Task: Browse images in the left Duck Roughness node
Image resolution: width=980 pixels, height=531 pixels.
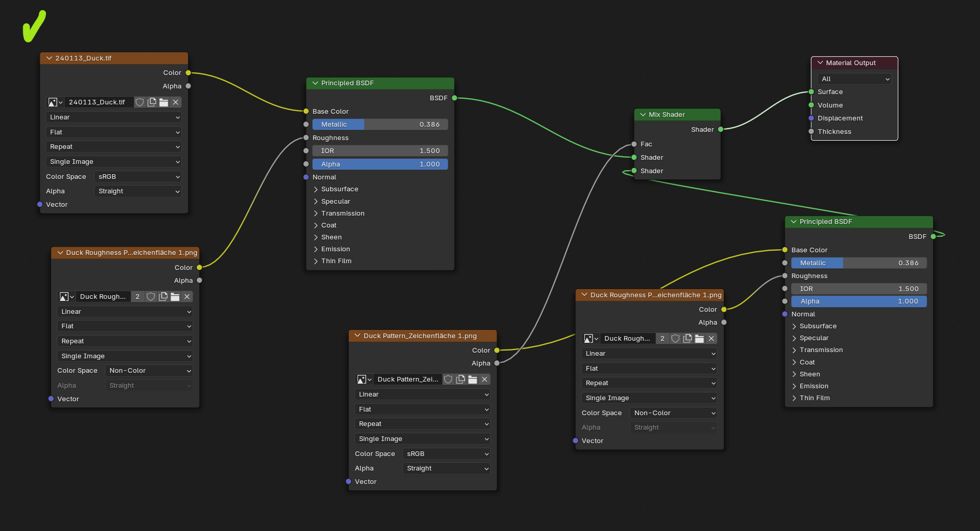Action: [x=66, y=297]
